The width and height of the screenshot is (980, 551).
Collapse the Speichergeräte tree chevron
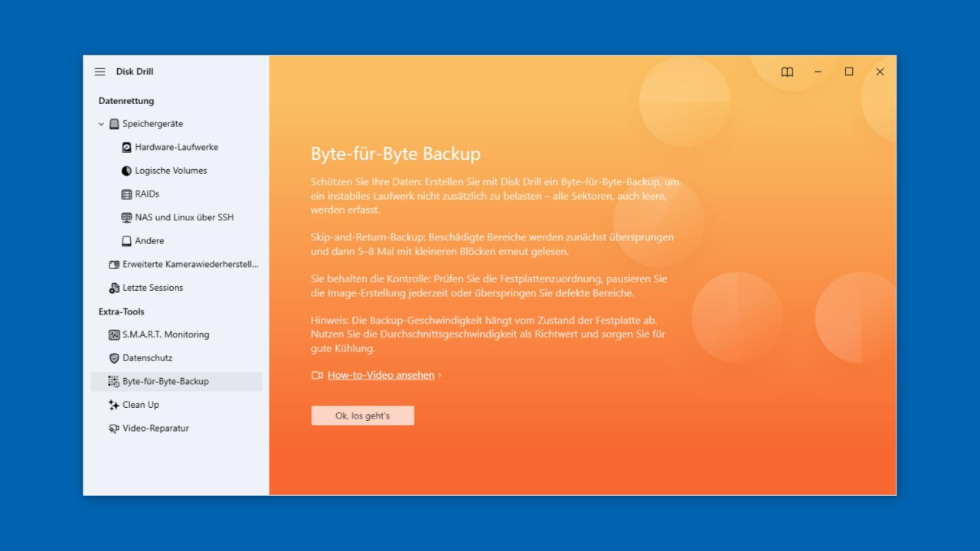[x=101, y=124]
